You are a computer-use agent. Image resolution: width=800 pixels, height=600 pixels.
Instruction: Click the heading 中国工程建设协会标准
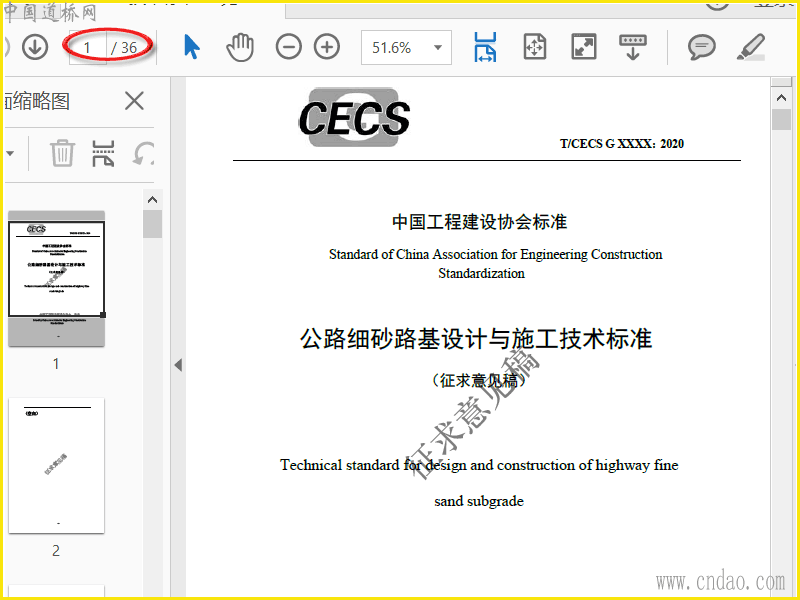click(480, 222)
